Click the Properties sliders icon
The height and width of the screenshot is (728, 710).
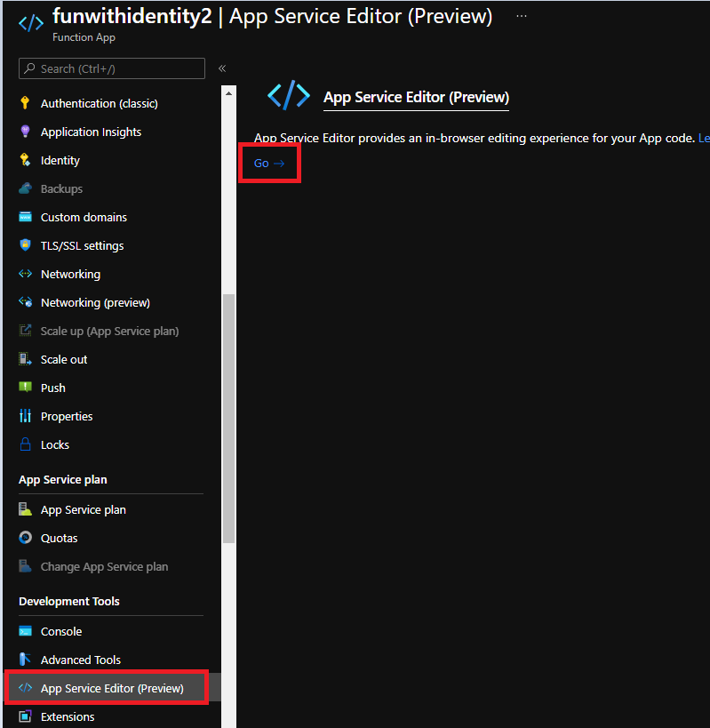click(x=25, y=415)
